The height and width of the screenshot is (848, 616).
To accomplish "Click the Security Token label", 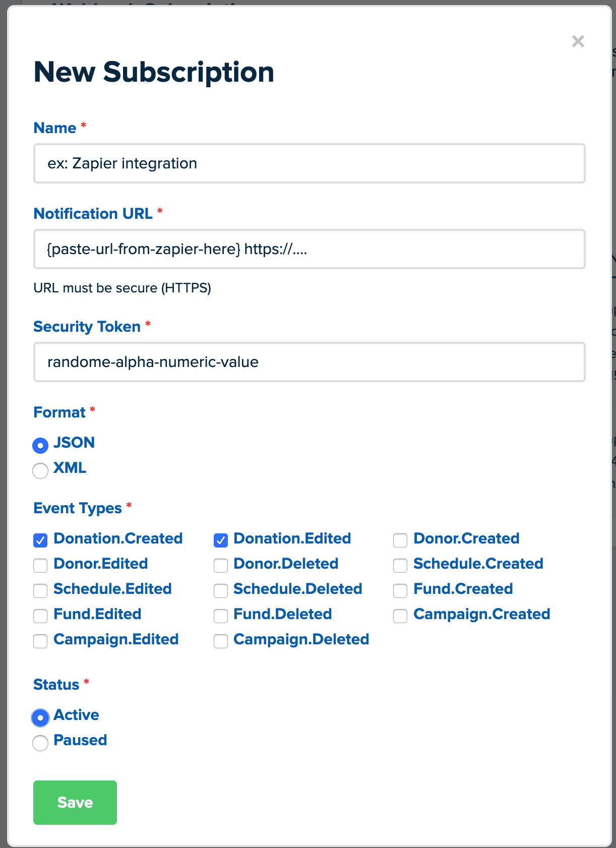I will [x=87, y=326].
